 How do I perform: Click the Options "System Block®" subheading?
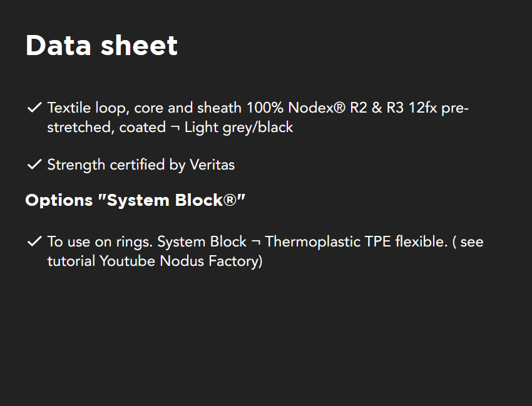[135, 200]
